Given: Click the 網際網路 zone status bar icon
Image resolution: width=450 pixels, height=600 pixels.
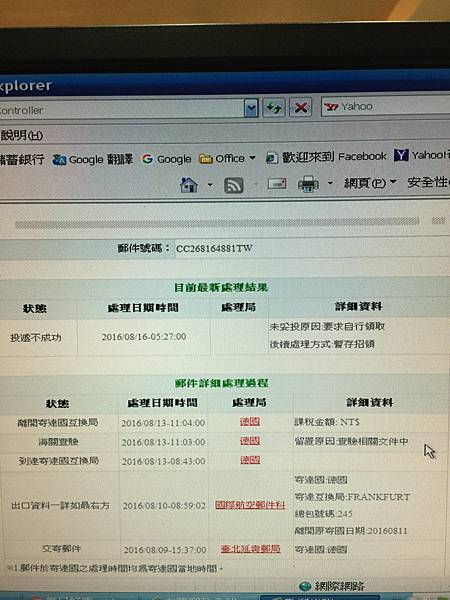Looking at the screenshot, I should click(305, 586).
